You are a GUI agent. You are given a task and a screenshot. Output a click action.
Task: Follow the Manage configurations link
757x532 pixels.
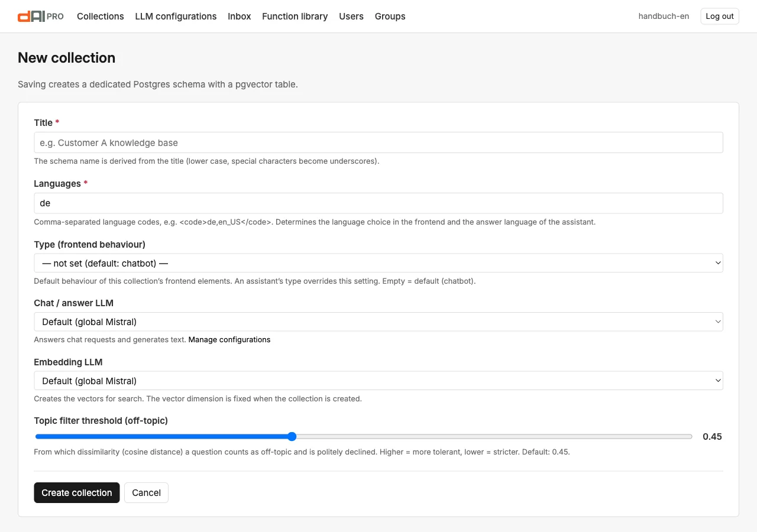(229, 340)
